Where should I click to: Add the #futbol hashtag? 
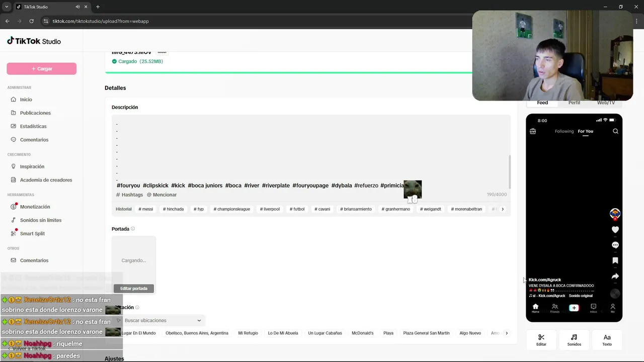(297, 209)
